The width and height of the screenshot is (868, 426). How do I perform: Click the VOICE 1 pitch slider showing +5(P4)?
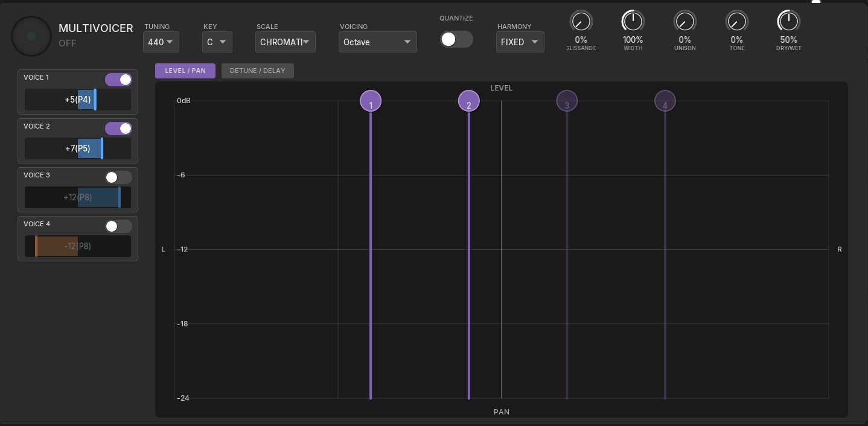tap(78, 100)
